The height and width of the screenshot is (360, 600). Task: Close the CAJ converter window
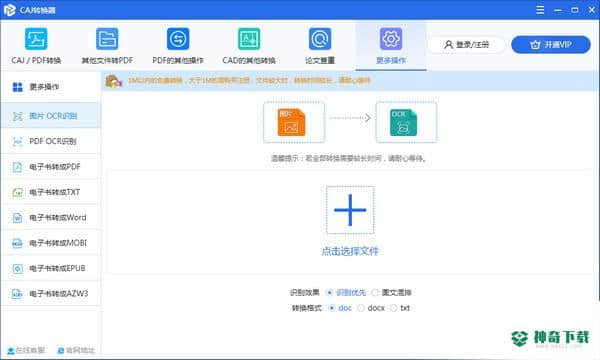tap(592, 10)
